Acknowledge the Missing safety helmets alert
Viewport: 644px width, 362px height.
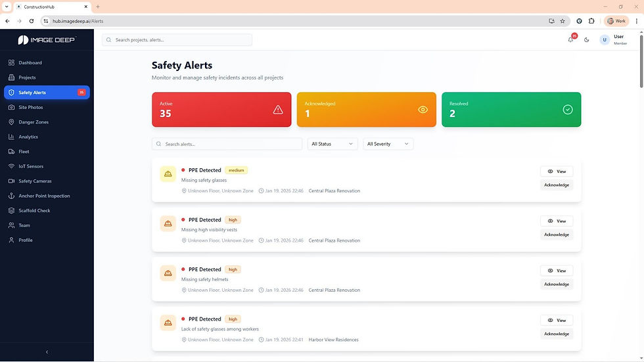(557, 284)
